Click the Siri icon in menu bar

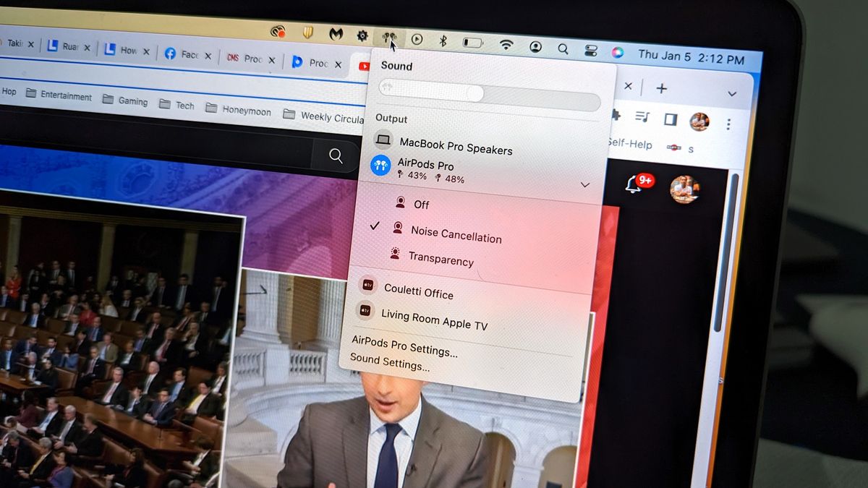click(617, 52)
